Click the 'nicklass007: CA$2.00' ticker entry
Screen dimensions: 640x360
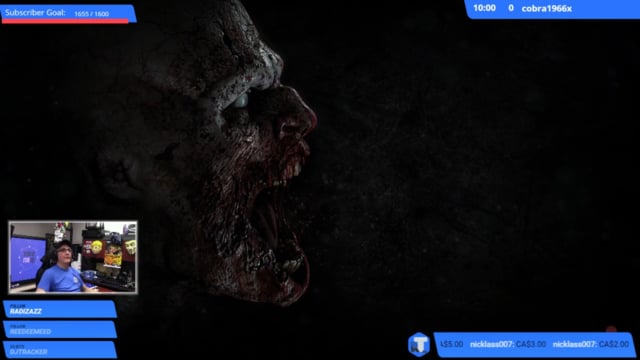click(591, 344)
